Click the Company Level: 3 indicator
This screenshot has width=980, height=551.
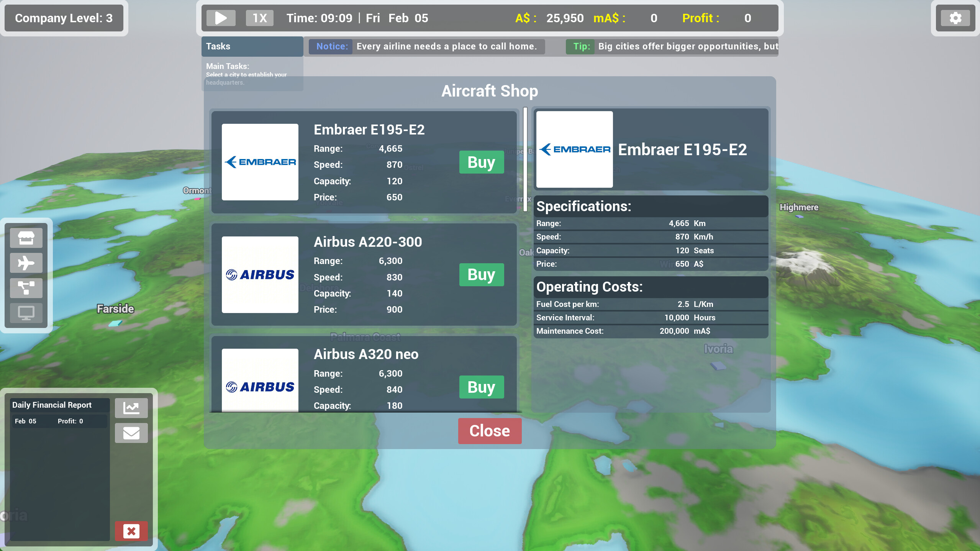tap(64, 18)
